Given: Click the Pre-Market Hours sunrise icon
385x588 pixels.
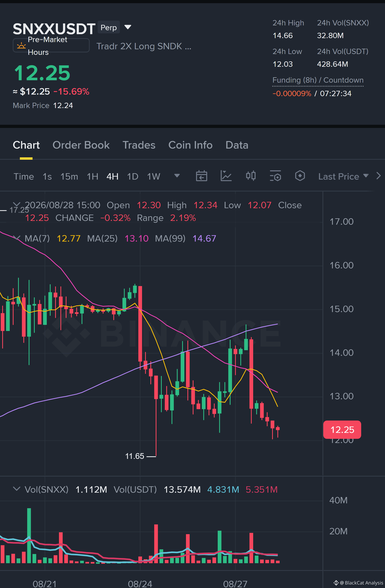Looking at the screenshot, I should coord(21,45).
